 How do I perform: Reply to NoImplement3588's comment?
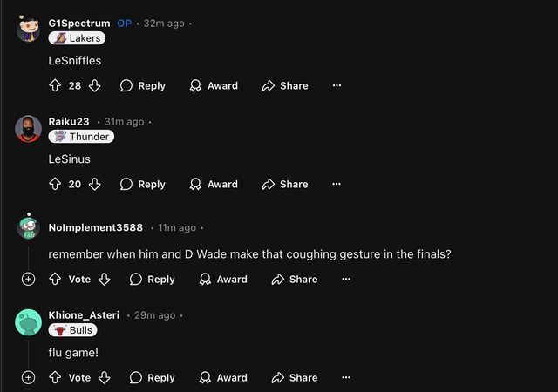[x=152, y=279]
